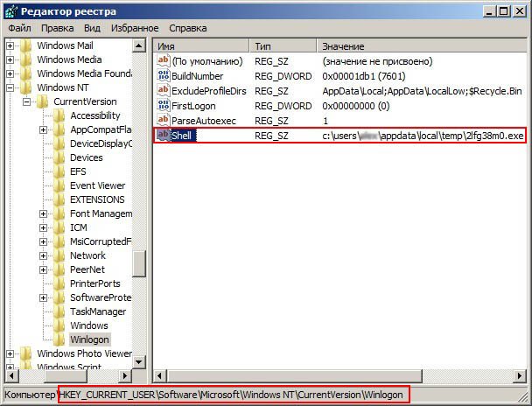Click the FirstLogon DWORD value icon

click(x=162, y=105)
